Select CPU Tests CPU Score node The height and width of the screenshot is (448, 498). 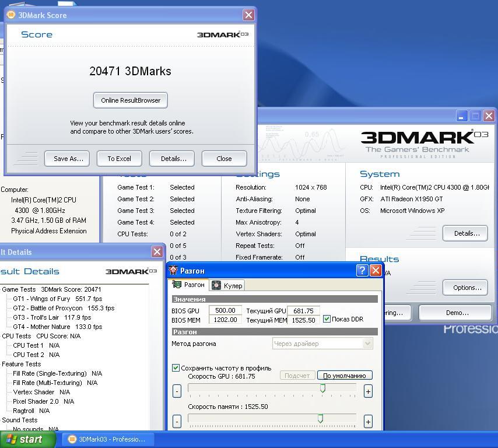[x=41, y=336]
